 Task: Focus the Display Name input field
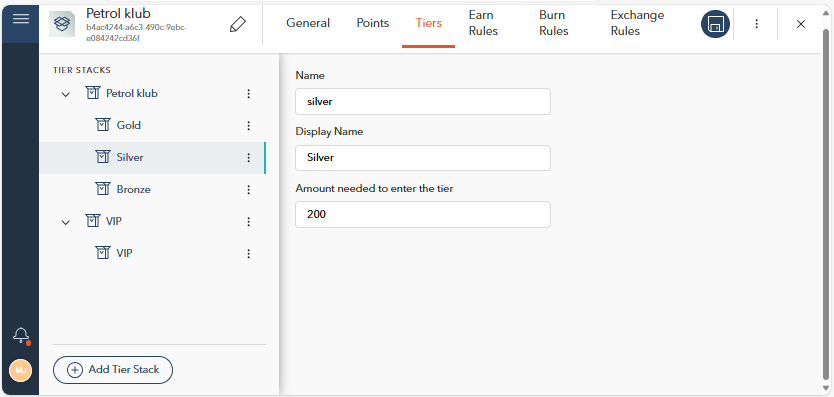(423, 158)
